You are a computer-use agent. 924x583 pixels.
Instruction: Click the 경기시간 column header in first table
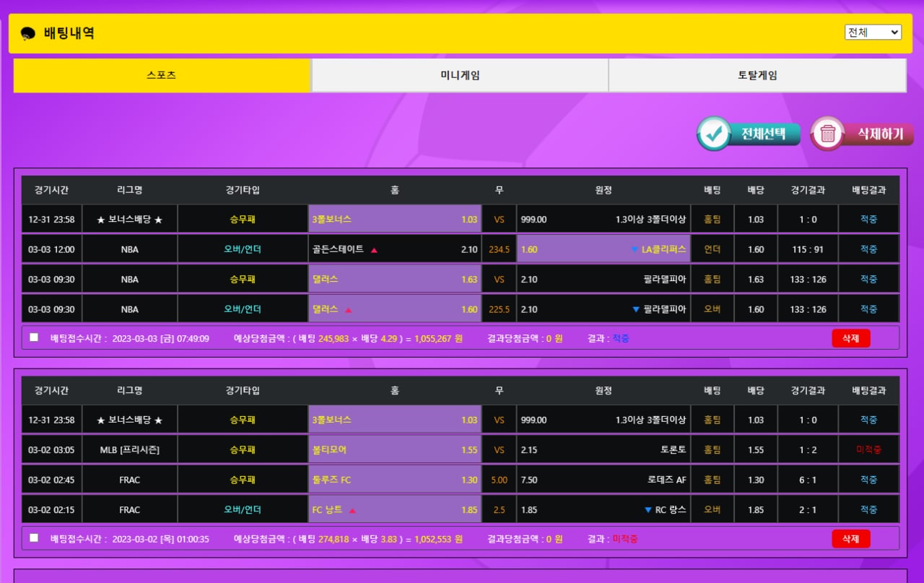coord(51,190)
